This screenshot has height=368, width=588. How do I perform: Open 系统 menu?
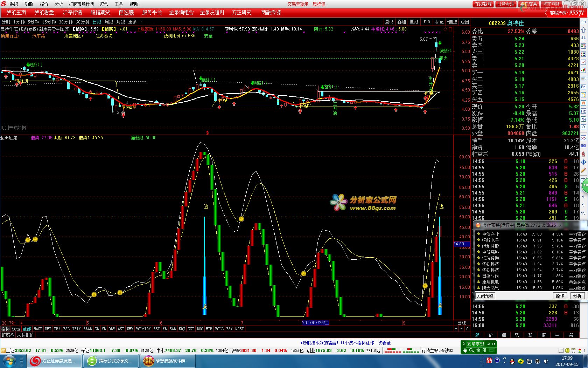pyautogui.click(x=14, y=4)
